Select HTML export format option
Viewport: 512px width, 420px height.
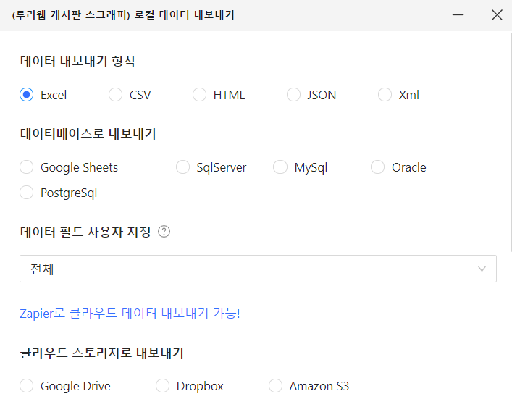click(200, 95)
